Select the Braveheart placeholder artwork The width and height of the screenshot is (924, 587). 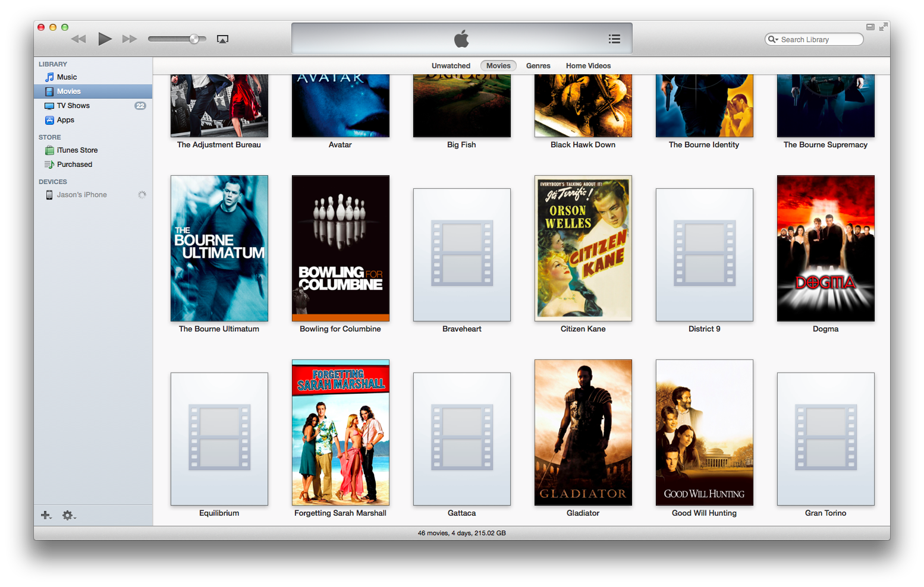pyautogui.click(x=462, y=255)
